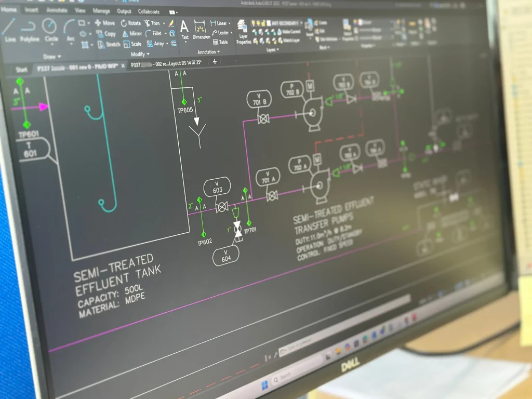Screen dimensions: 532x399
Task: Toggle layer freeze sun icon
Action: (x=258, y=23)
